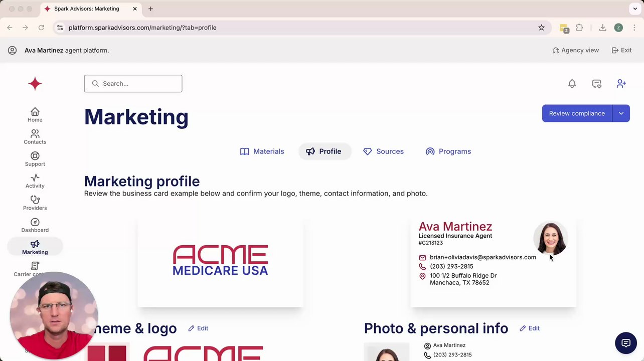This screenshot has height=361, width=644.
Task: Open the Activity sidebar item
Action: (x=35, y=181)
